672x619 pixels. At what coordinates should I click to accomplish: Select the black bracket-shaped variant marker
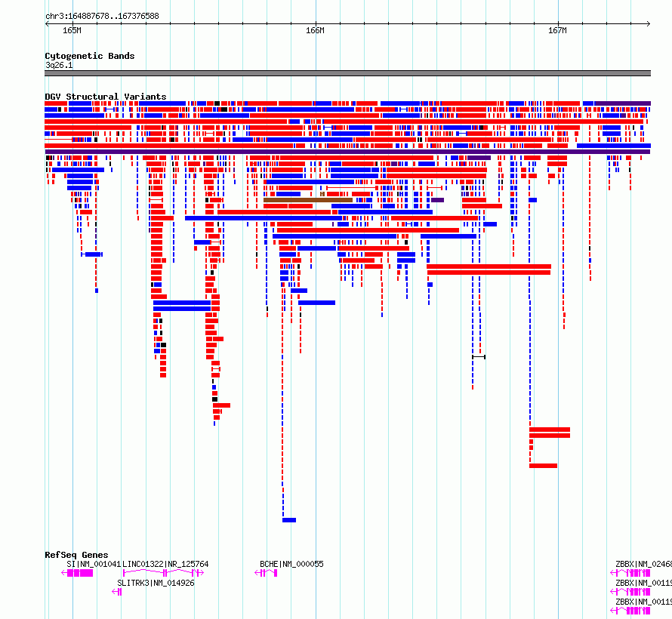pos(479,357)
